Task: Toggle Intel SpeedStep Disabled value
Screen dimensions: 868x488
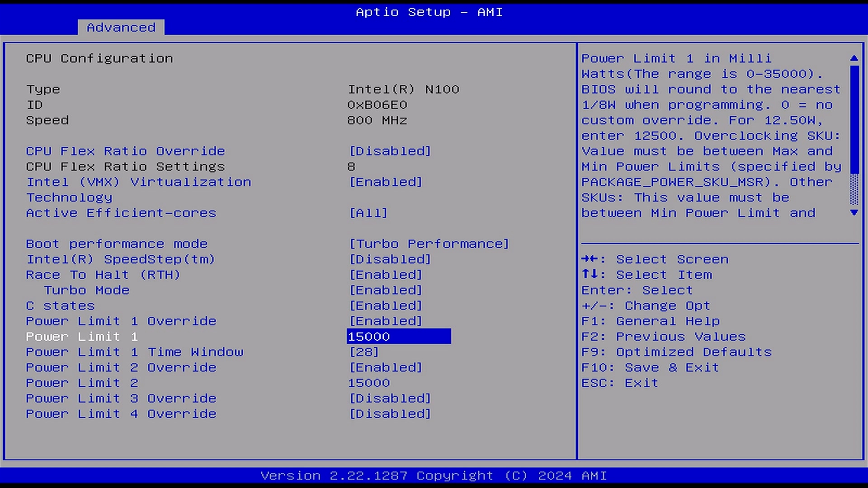Action: [390, 259]
